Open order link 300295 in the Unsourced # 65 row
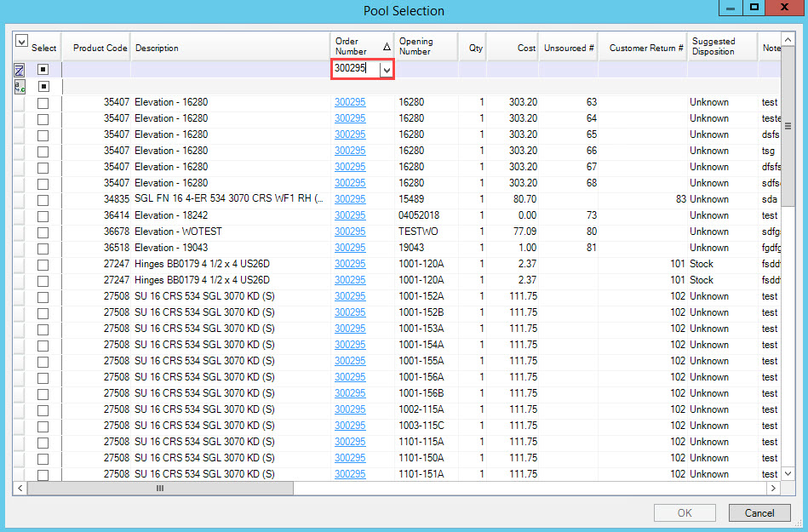Viewport: 808px width, 532px height. 350,134
